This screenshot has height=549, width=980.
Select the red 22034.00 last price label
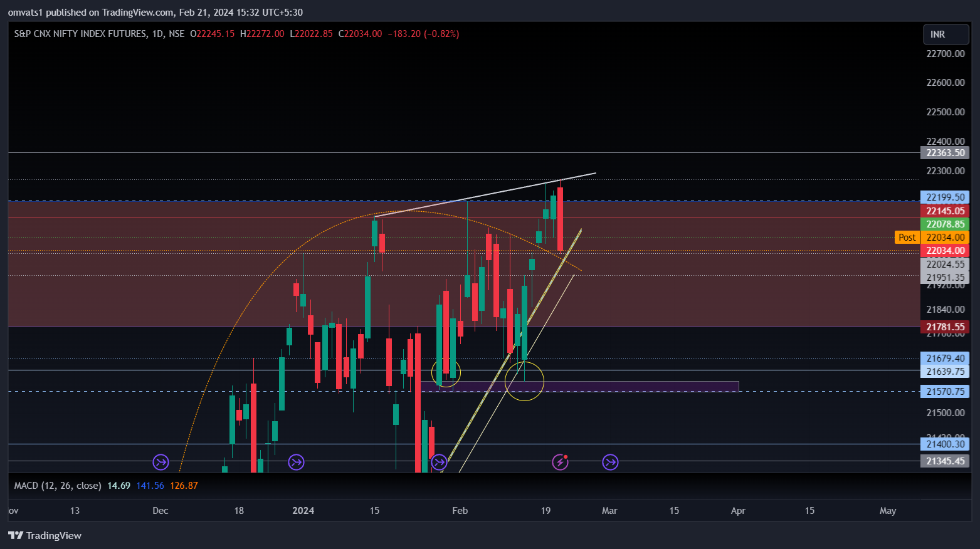tap(945, 251)
